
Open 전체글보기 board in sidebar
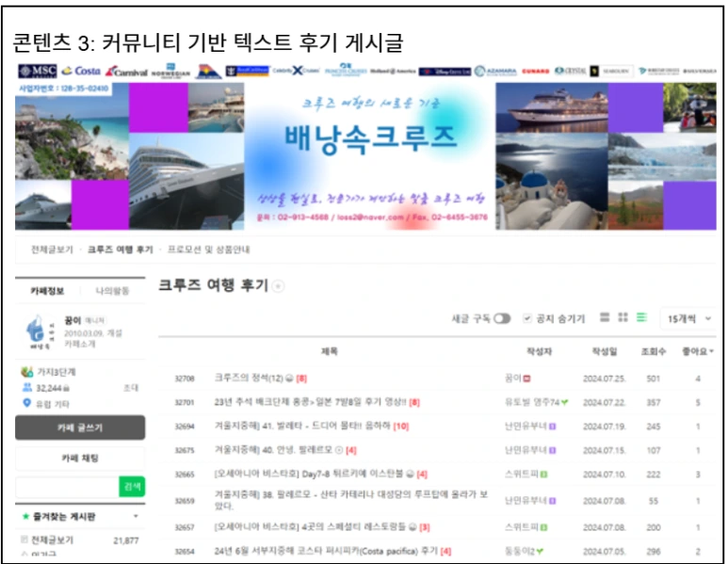point(52,540)
